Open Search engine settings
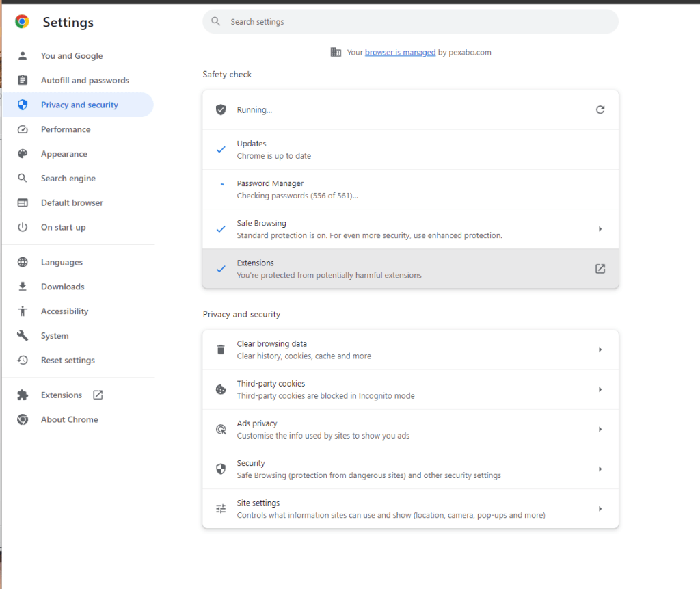700x589 pixels. 78,179
